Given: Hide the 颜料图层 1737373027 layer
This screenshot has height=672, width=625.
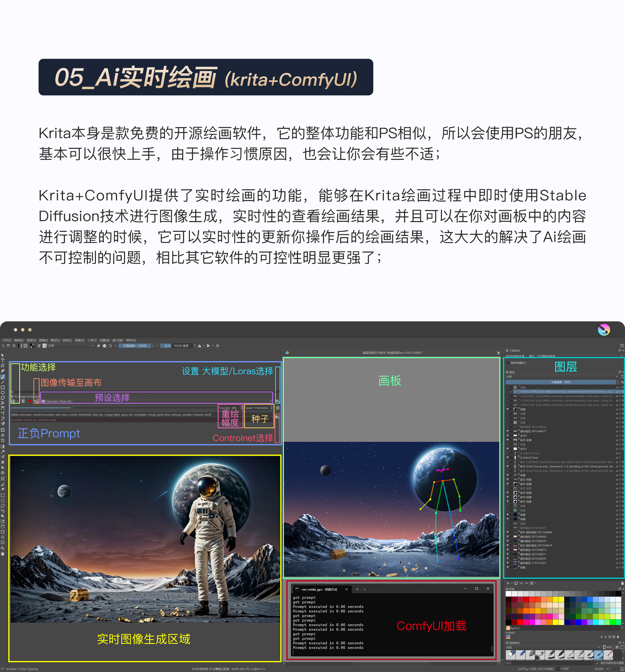Looking at the screenshot, I should (507, 563).
